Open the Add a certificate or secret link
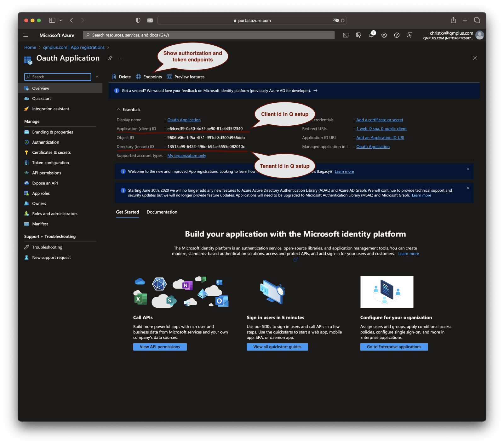The image size is (504, 445). (x=380, y=120)
